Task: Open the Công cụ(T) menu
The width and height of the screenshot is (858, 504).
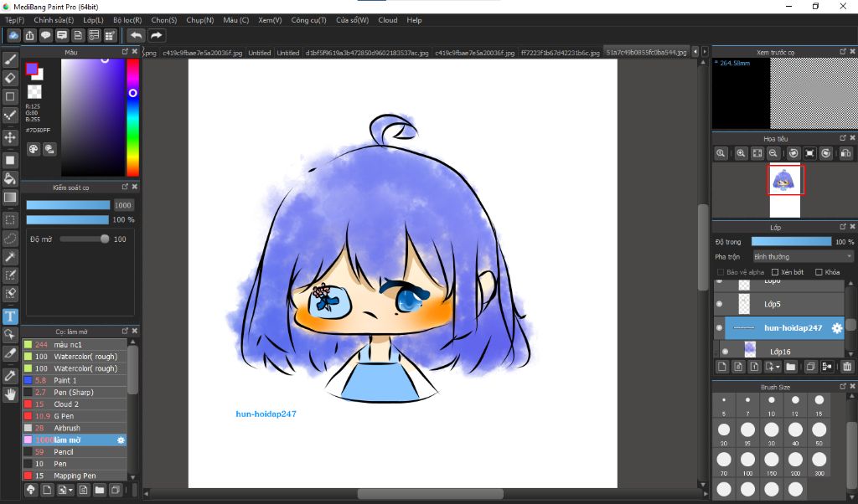Action: [308, 20]
